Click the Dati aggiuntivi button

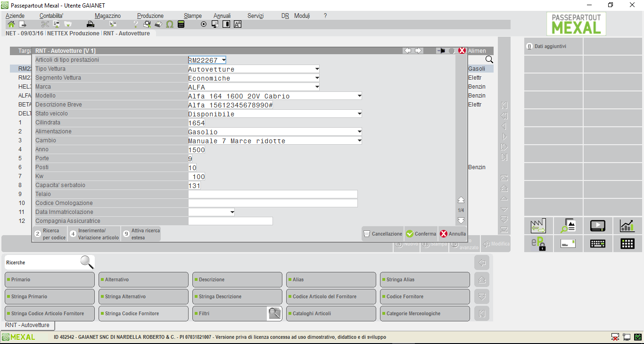click(x=553, y=47)
